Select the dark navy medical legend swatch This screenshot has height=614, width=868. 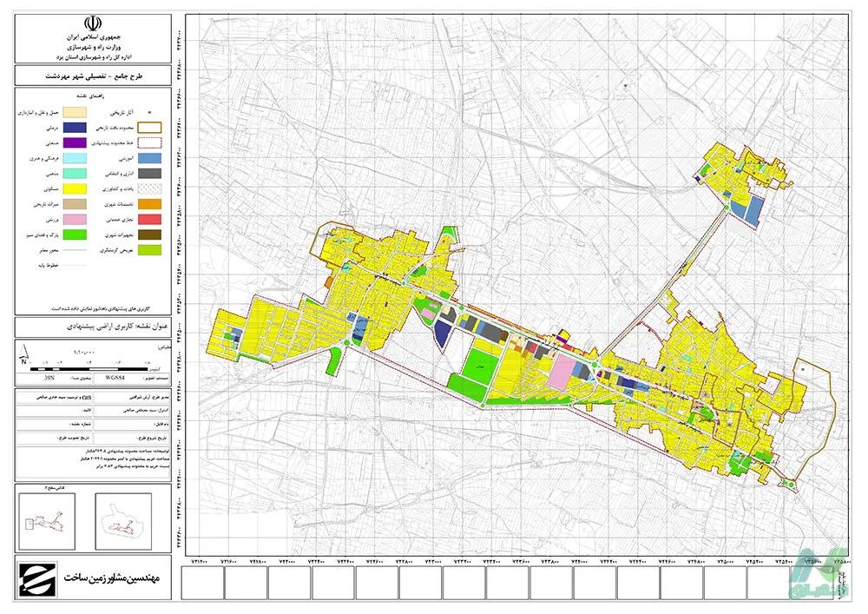click(75, 128)
